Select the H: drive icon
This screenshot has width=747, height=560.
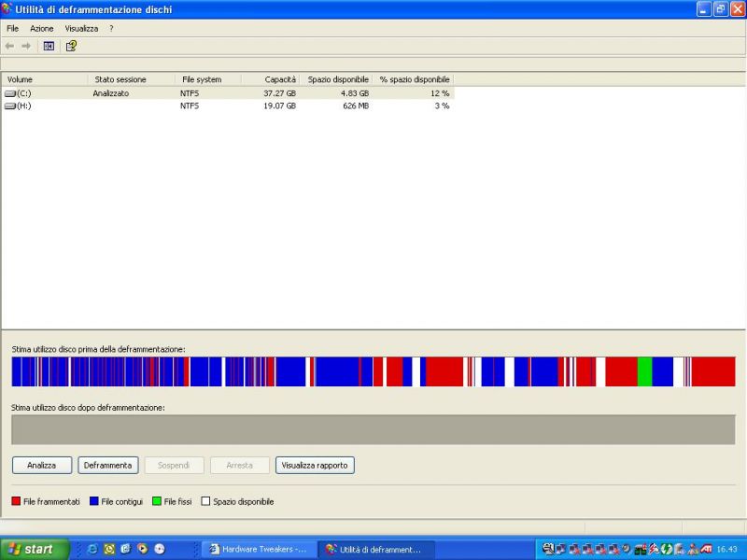pyautogui.click(x=10, y=106)
